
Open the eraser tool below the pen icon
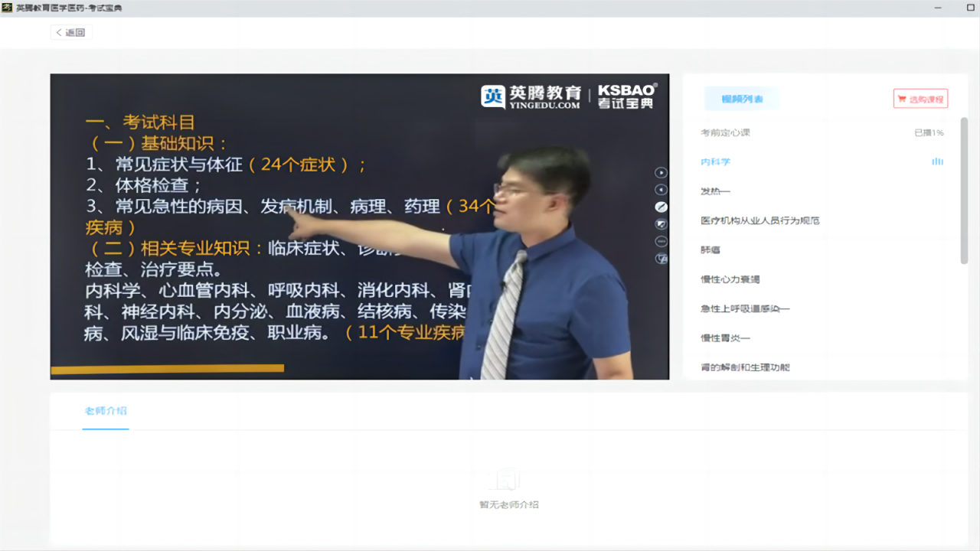click(661, 223)
